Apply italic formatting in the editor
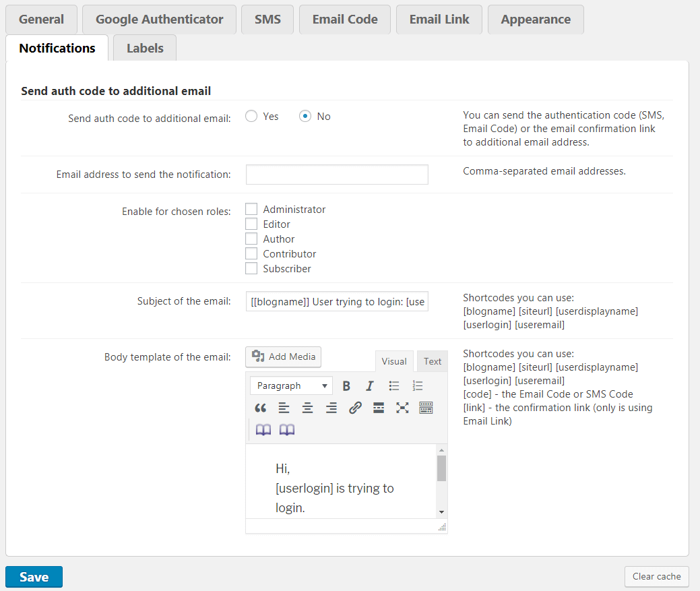Viewport: 700px width, 591px height. point(369,386)
